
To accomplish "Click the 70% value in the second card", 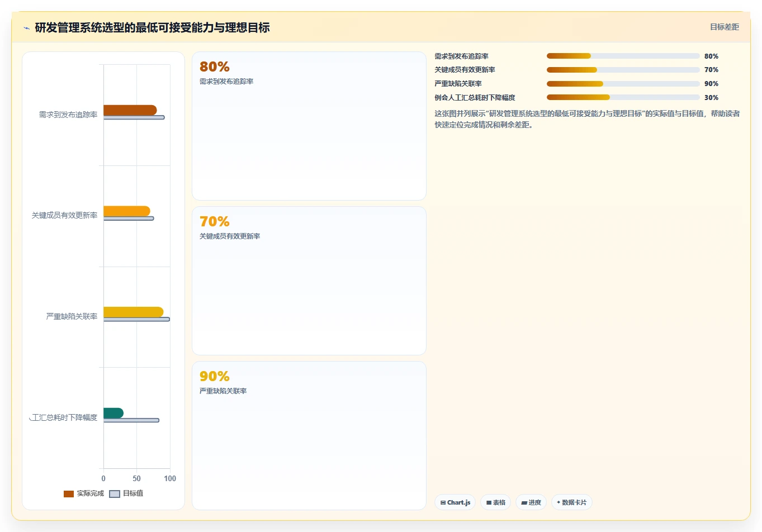I will pos(215,221).
